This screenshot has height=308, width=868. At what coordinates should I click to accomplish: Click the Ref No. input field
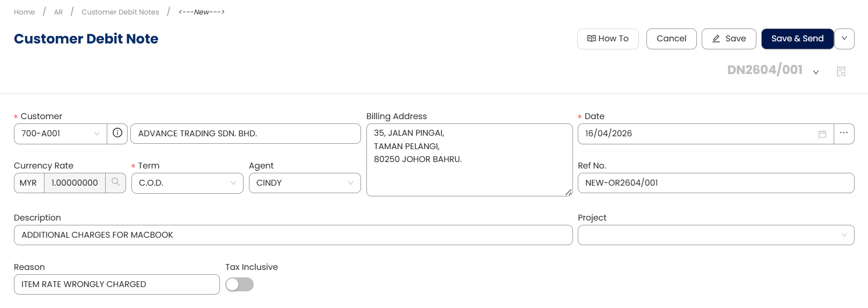715,183
